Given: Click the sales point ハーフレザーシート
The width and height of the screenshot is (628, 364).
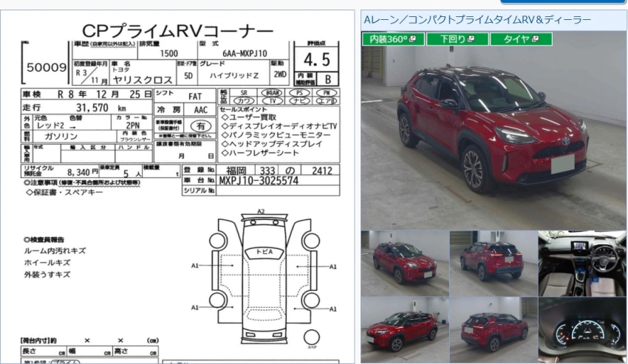Looking at the screenshot, I should tap(260, 153).
